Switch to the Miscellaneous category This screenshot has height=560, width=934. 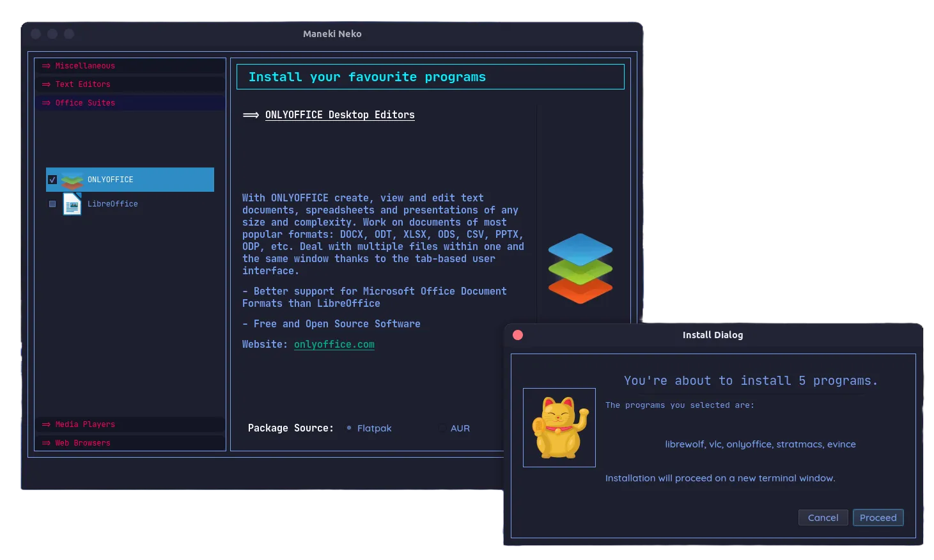click(85, 65)
